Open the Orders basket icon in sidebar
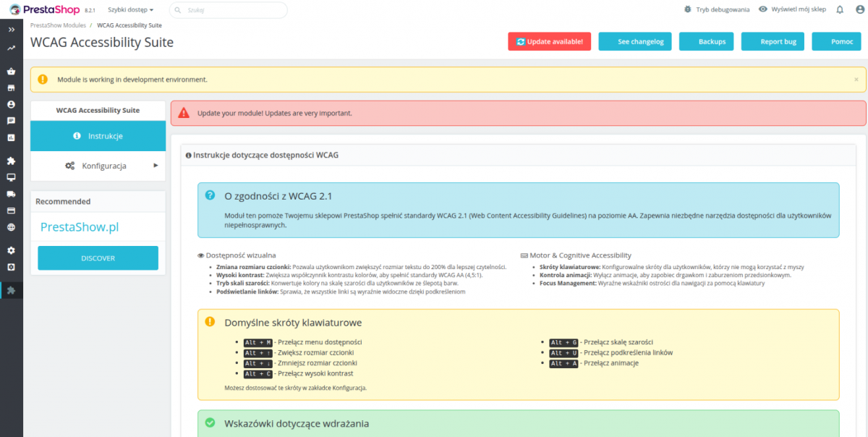 coord(12,72)
